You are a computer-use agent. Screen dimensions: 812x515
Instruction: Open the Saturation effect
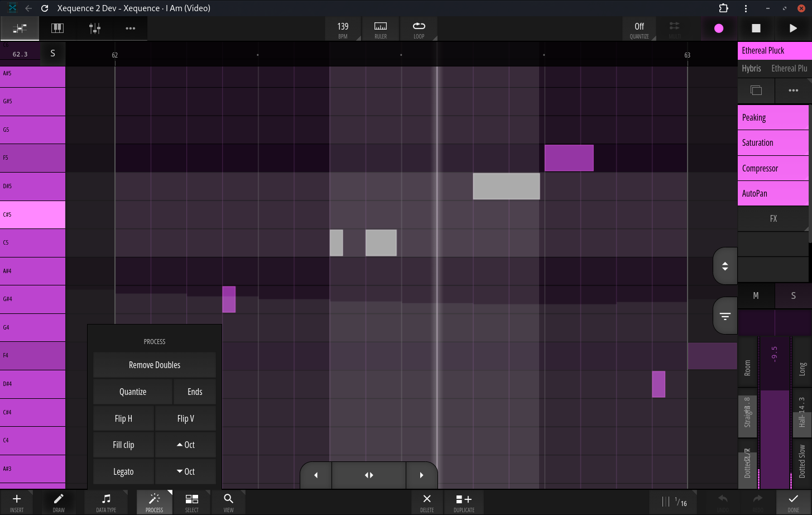[773, 143]
